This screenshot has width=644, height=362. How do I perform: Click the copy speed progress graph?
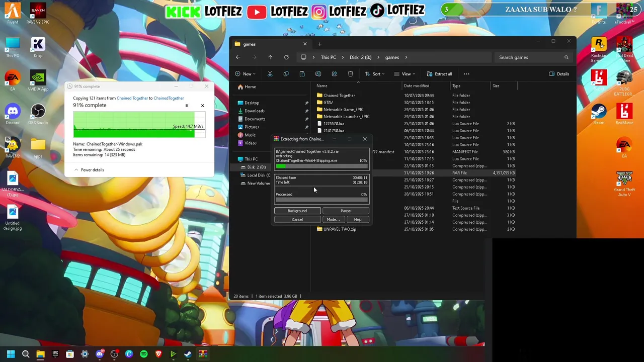pos(139,124)
